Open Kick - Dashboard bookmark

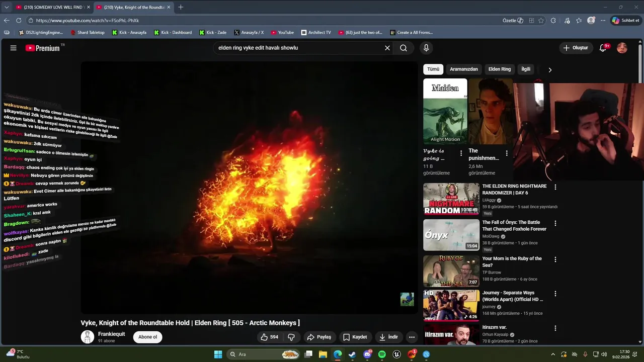point(173,33)
